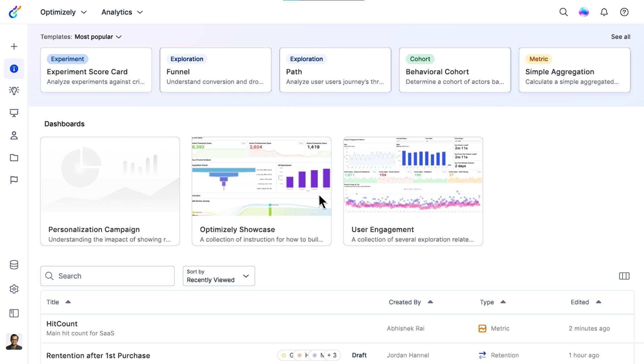Select the Dashboards icon in the sidebar
This screenshot has width=644, height=364.
pos(14,68)
